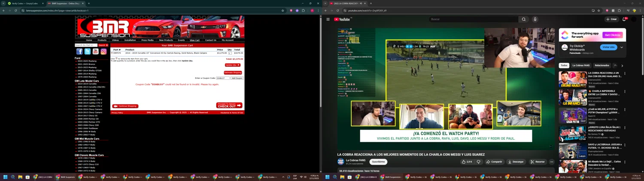Image resolution: width=644 pixels, height=181 pixels.
Task: Open BMR Suspension's Instagram icon
Action: coord(103,51)
